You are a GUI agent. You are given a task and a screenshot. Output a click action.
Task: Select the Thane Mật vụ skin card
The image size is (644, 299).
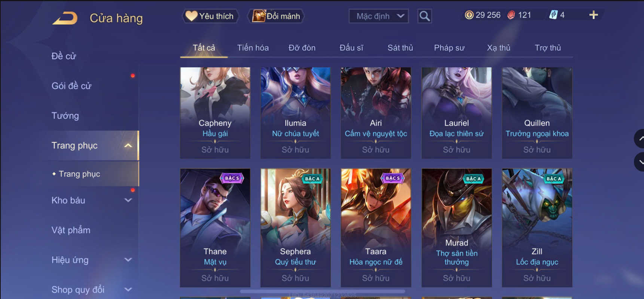[x=215, y=228]
